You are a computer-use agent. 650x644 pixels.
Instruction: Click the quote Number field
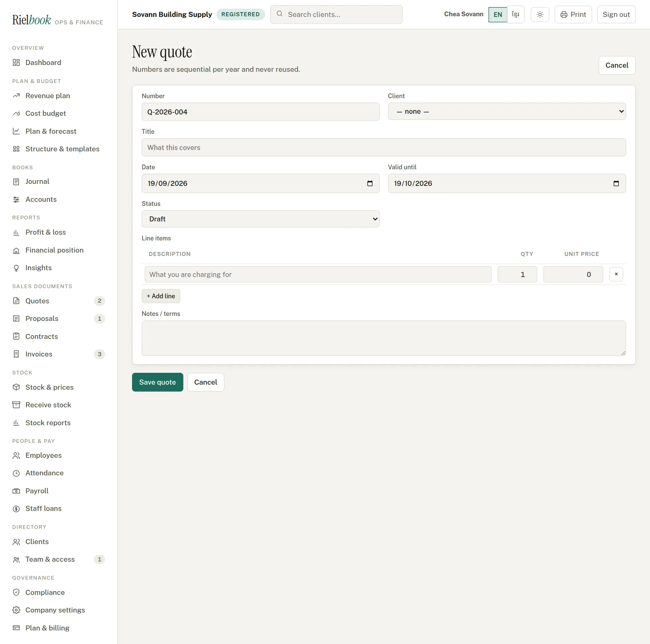coord(261,112)
